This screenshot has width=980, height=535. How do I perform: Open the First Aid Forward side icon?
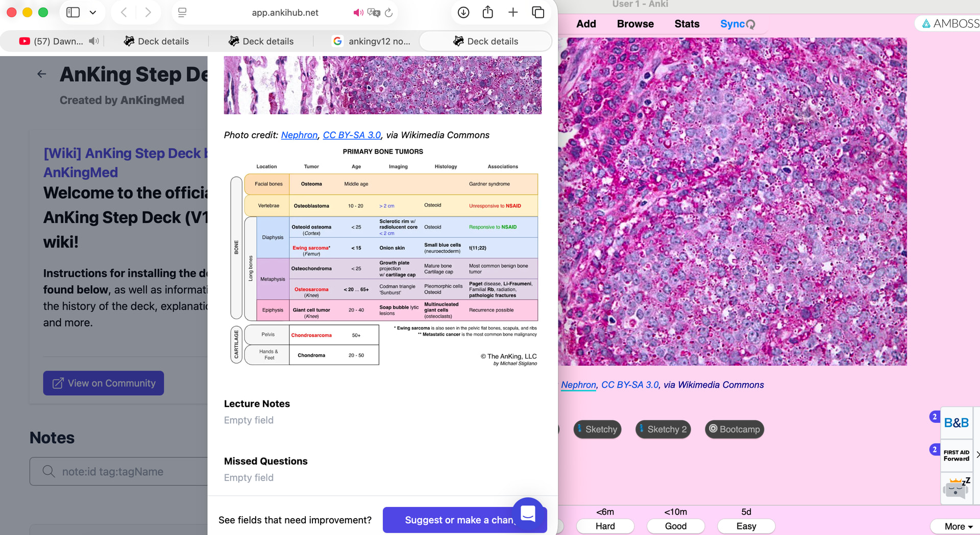pyautogui.click(x=956, y=455)
